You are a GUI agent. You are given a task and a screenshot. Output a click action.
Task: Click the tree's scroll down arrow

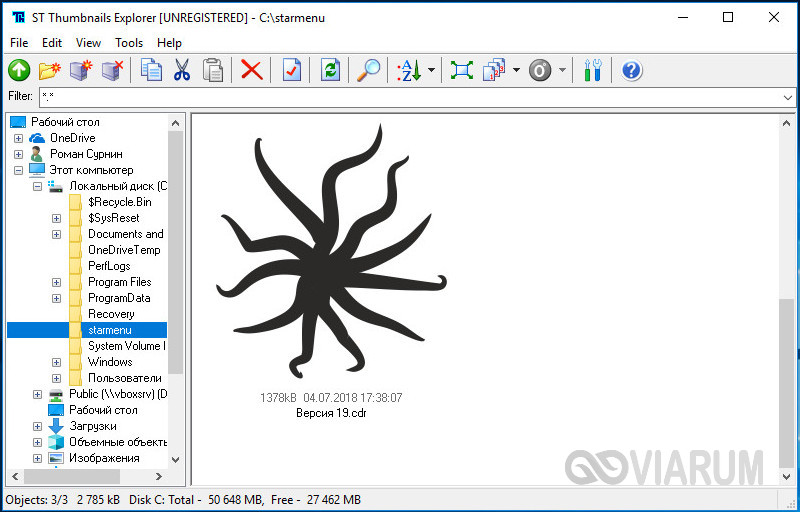176,459
